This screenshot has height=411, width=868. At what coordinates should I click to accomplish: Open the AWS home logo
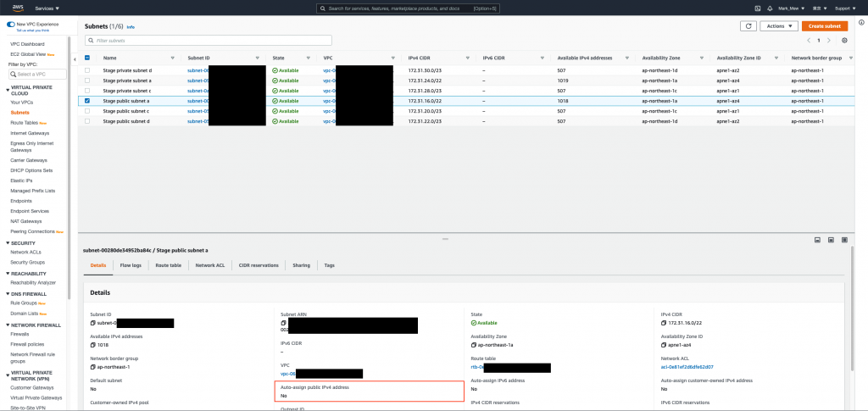coord(17,8)
